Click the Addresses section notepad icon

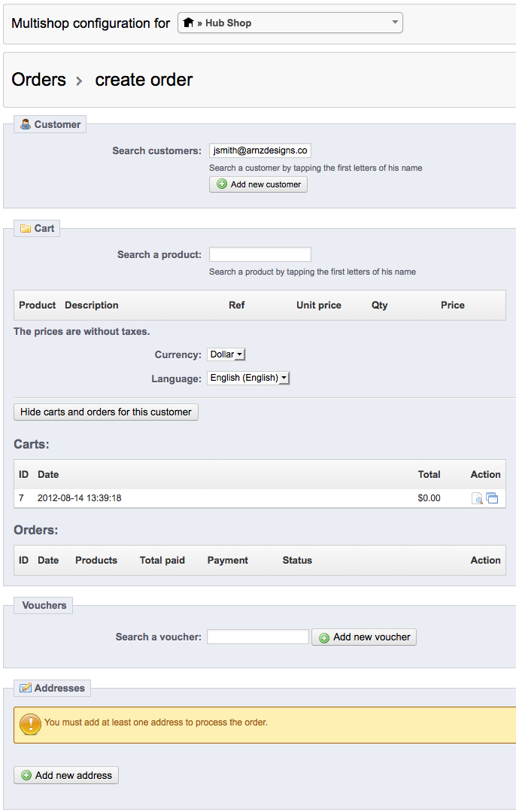26,688
